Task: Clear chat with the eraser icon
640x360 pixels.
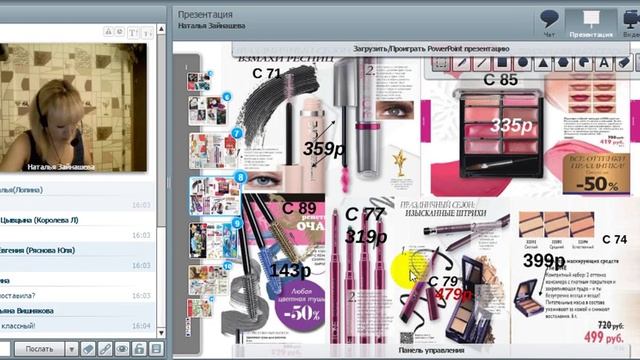Action: click(x=88, y=349)
